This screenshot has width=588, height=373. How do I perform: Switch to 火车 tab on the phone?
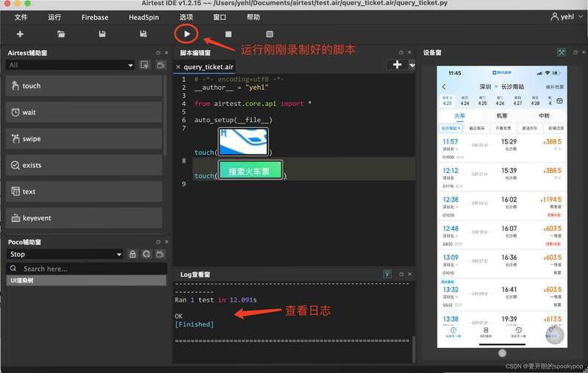[460, 116]
